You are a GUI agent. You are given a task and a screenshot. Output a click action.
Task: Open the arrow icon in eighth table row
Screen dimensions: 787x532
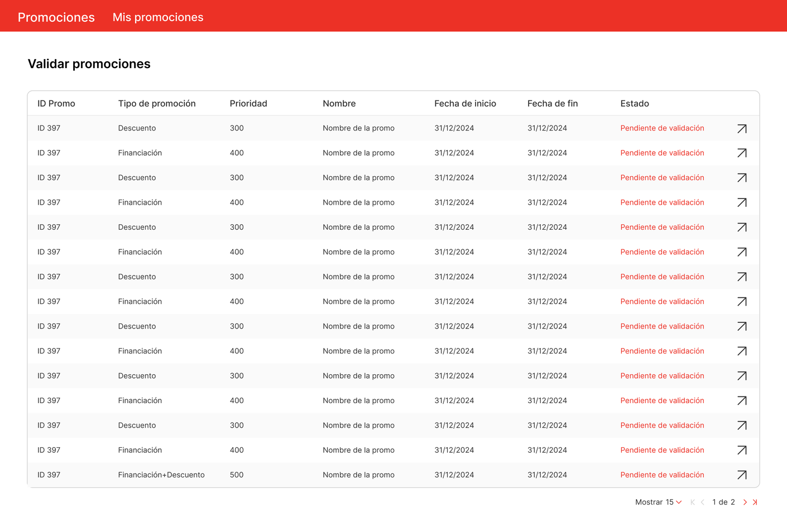coord(742,302)
